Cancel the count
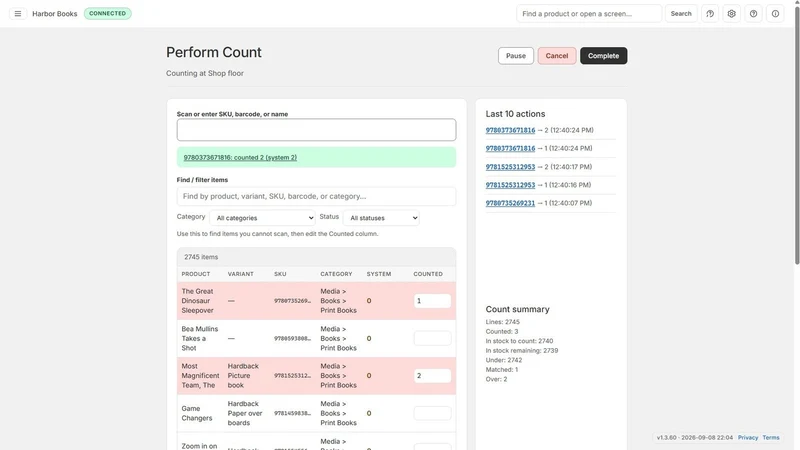Image resolution: width=800 pixels, height=450 pixels. coord(557,56)
